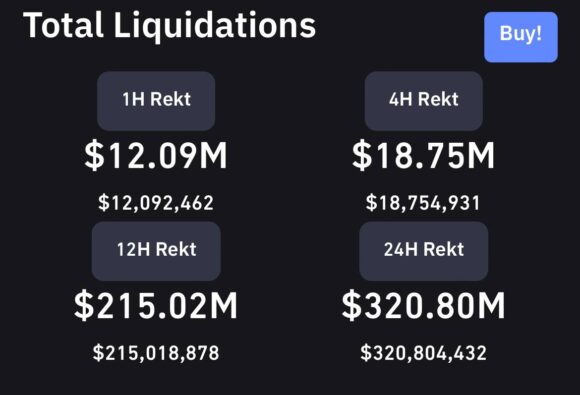Select the exact amount $215,018,878
The image size is (580, 395).
156,352
